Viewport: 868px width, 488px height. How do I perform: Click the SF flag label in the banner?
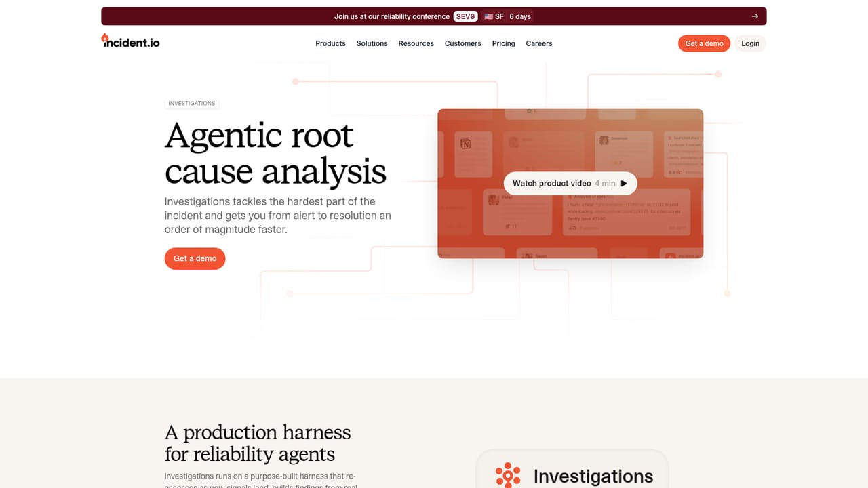(494, 16)
